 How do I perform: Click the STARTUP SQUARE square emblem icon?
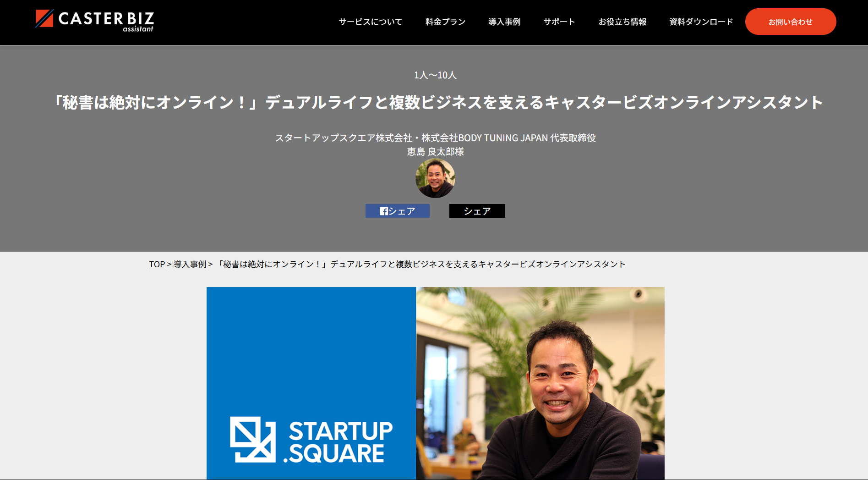253,439
